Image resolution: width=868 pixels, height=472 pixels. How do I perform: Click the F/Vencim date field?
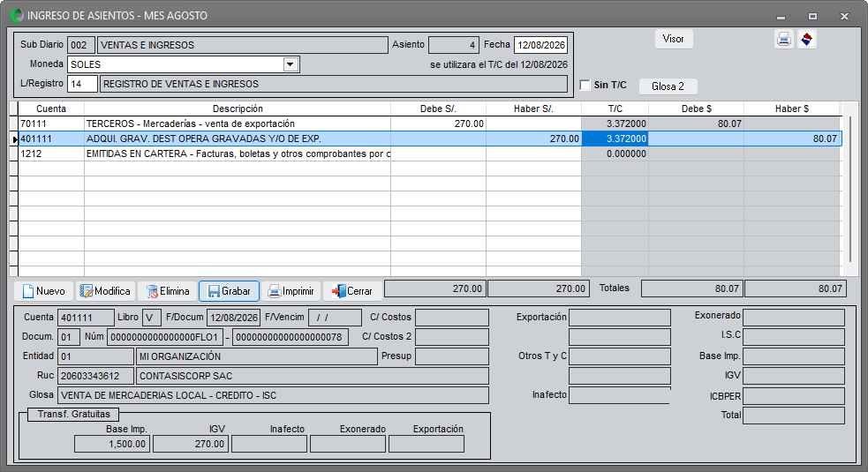[x=335, y=318]
